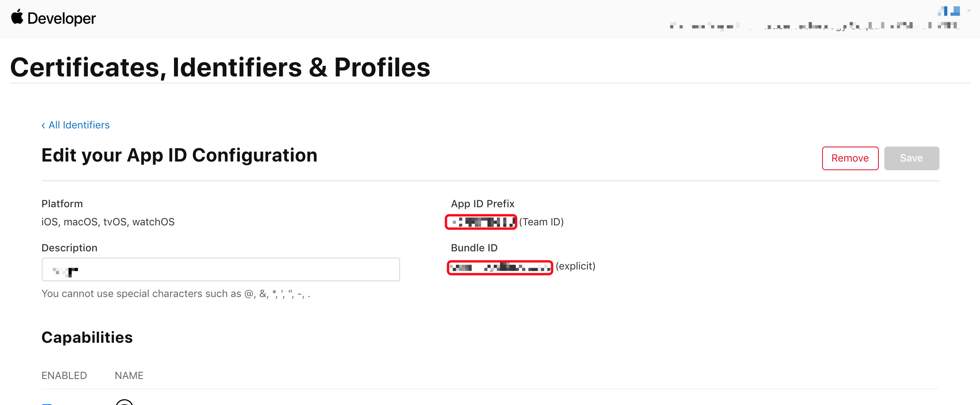Focus the Description text field
Screen dimensions: 980x405
click(x=220, y=269)
